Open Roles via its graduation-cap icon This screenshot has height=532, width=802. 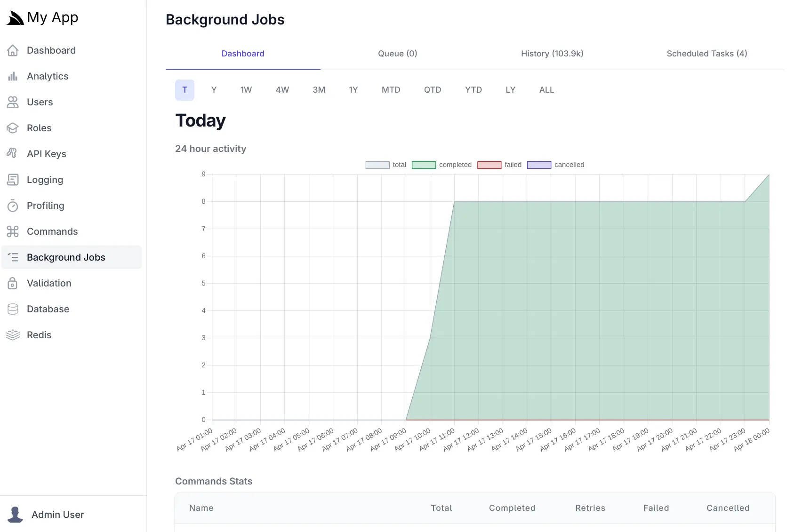coord(13,127)
